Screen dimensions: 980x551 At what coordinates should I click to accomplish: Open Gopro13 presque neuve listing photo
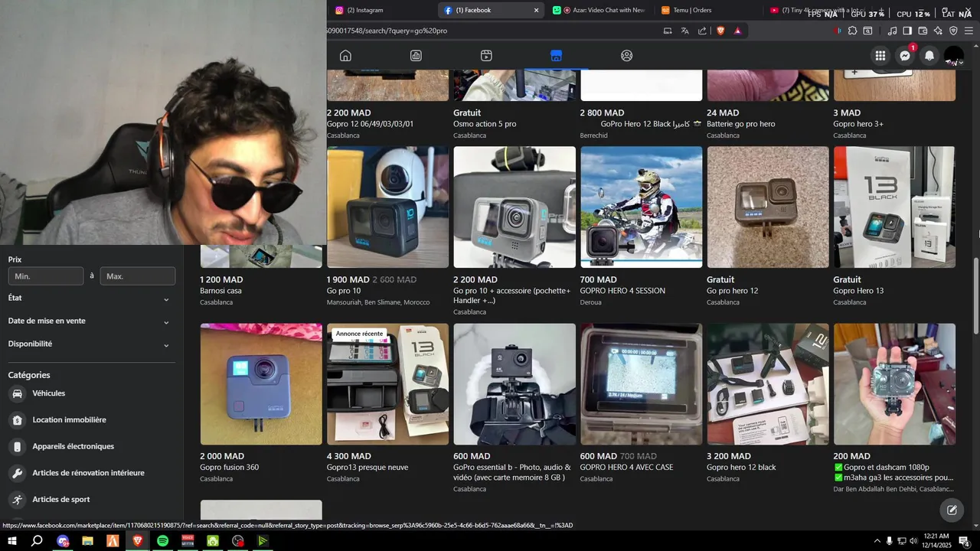point(387,384)
